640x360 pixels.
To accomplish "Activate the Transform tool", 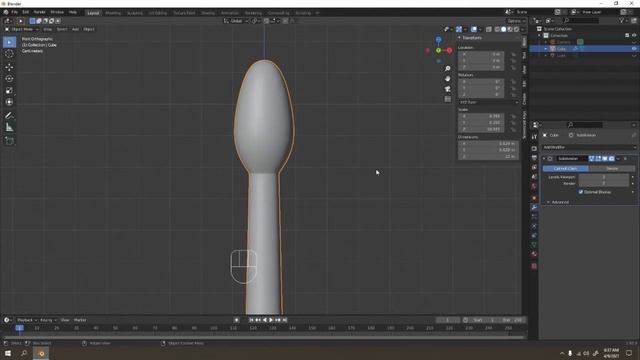I will [9, 102].
